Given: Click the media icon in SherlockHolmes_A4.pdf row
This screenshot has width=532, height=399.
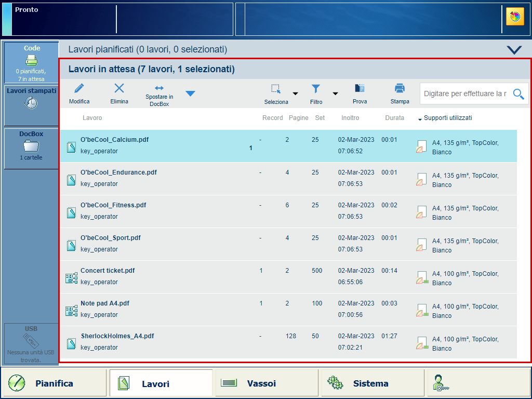Looking at the screenshot, I should pyautogui.click(x=422, y=343).
